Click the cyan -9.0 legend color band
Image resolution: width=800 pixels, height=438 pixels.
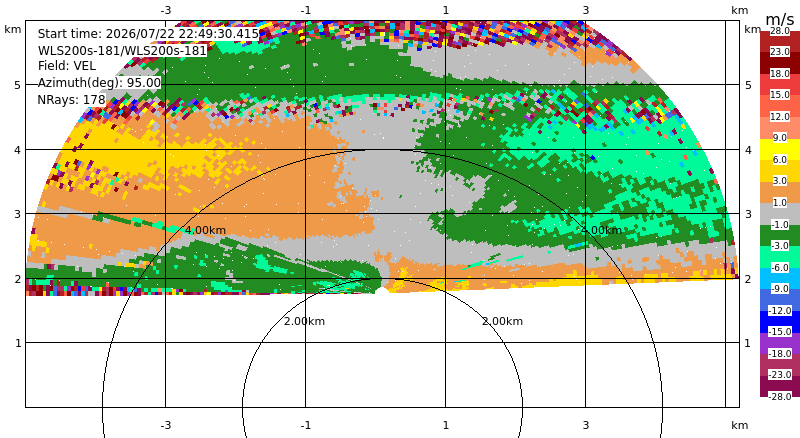[780, 279]
